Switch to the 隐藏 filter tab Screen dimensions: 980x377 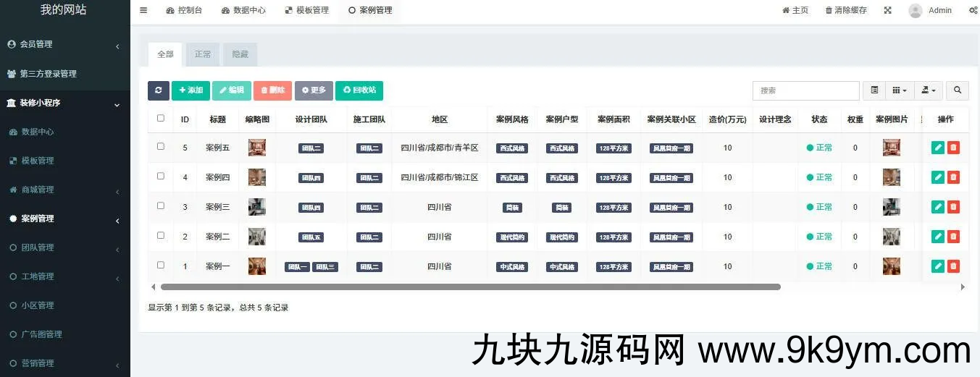point(240,54)
